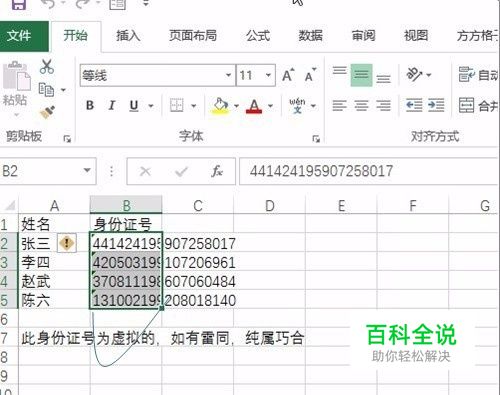This screenshot has width=500, height=395.
Task: Click the merge cells button 合并
Action: [478, 106]
